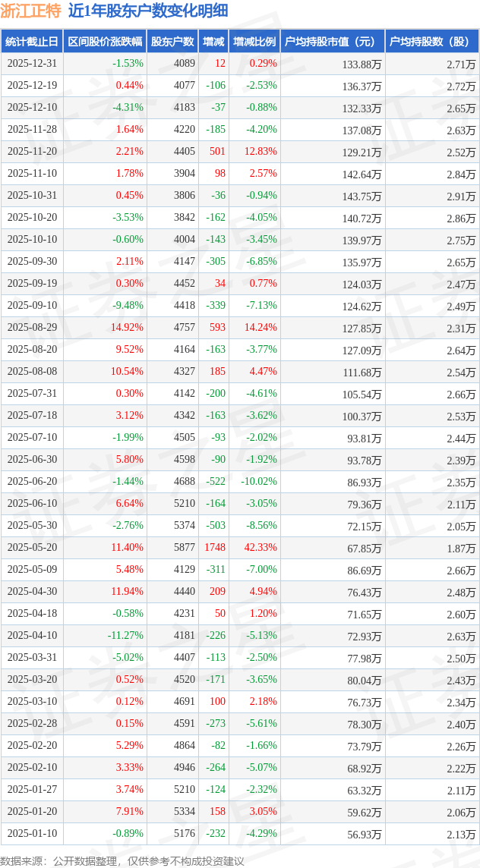Select the 统计截止日 column header
480x868 pixels.
click(32, 42)
